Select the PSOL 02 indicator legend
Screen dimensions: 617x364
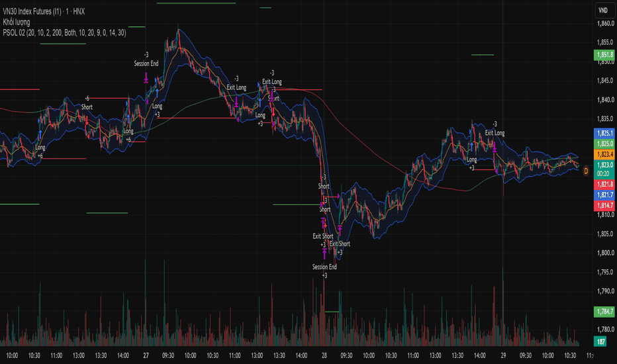[64, 32]
